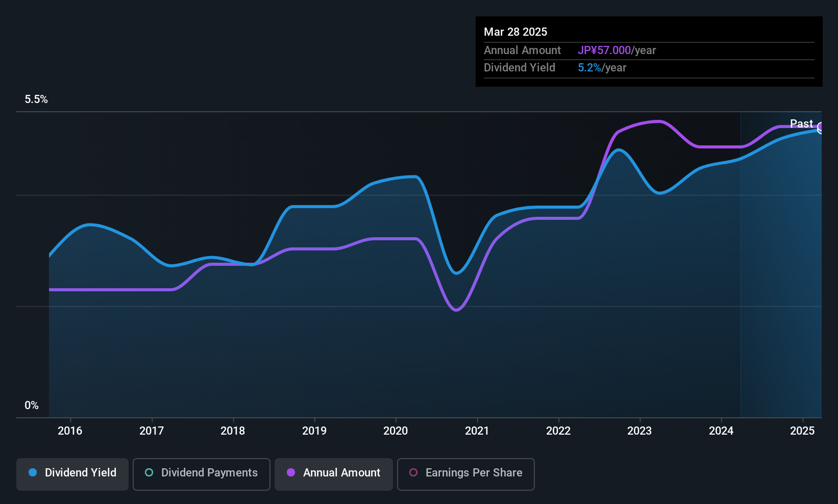Choose the 2023 axis label
This screenshot has height=504, width=838.
pyautogui.click(x=639, y=431)
